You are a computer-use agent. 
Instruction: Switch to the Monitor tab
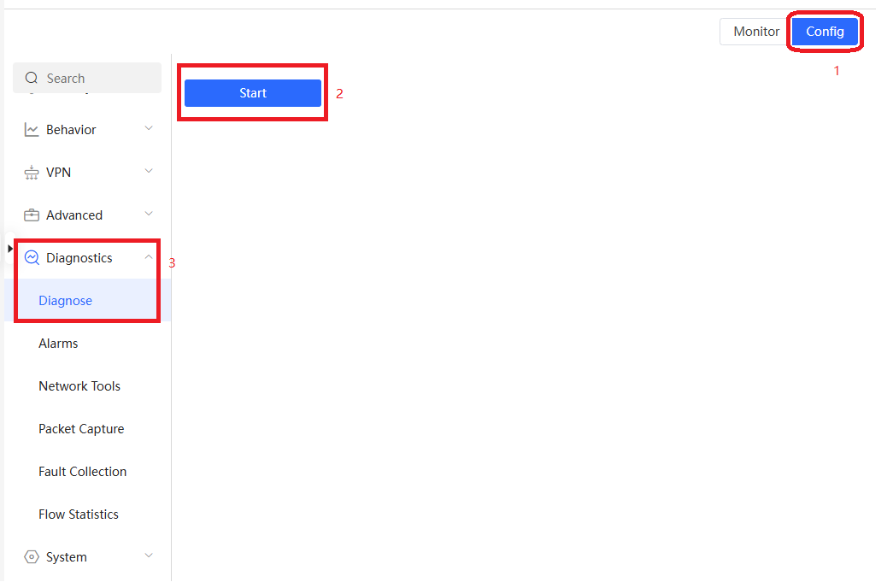pyautogui.click(x=755, y=32)
